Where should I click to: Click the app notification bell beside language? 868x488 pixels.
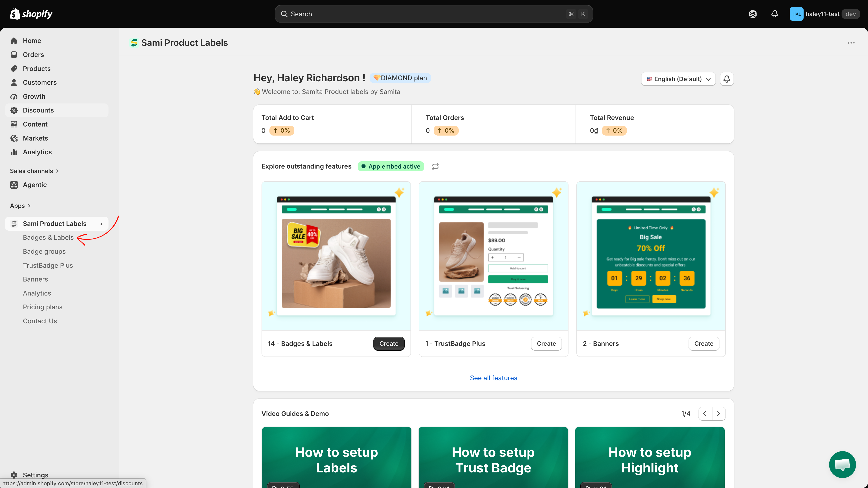pos(727,79)
